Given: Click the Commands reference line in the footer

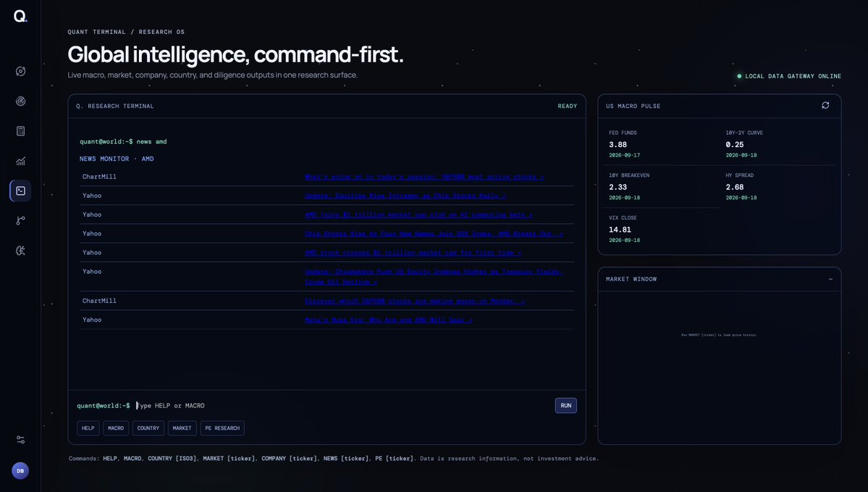Looking at the screenshot, I should click(x=333, y=459).
